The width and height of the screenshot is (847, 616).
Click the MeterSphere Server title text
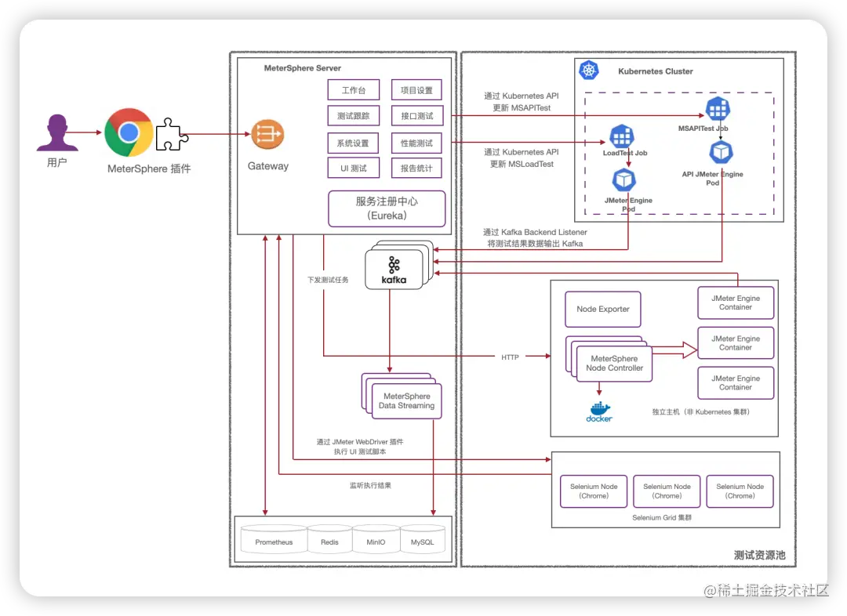[303, 68]
